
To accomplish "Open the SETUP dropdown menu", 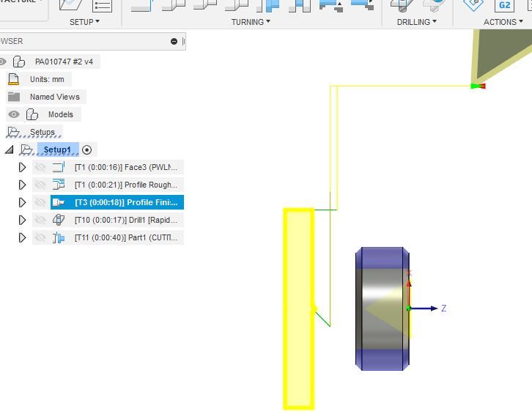I will point(84,22).
